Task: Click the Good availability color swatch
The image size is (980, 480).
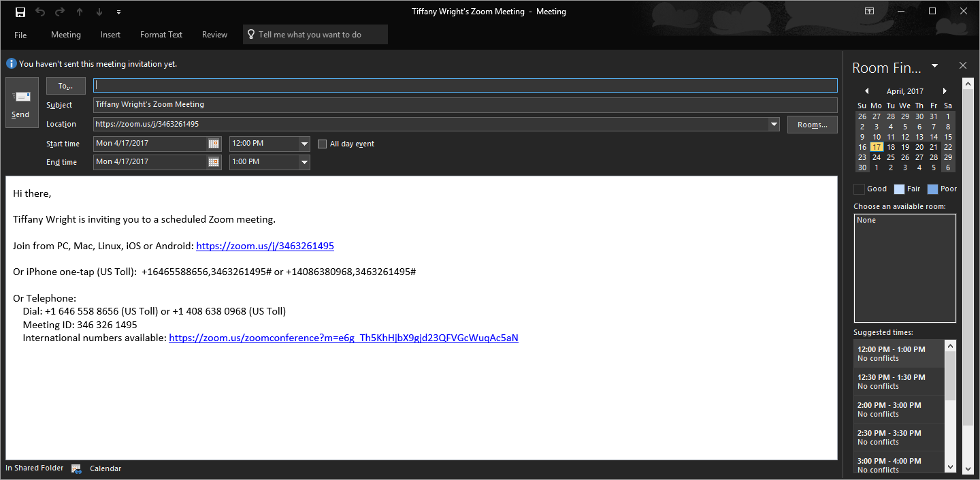Action: click(x=860, y=189)
